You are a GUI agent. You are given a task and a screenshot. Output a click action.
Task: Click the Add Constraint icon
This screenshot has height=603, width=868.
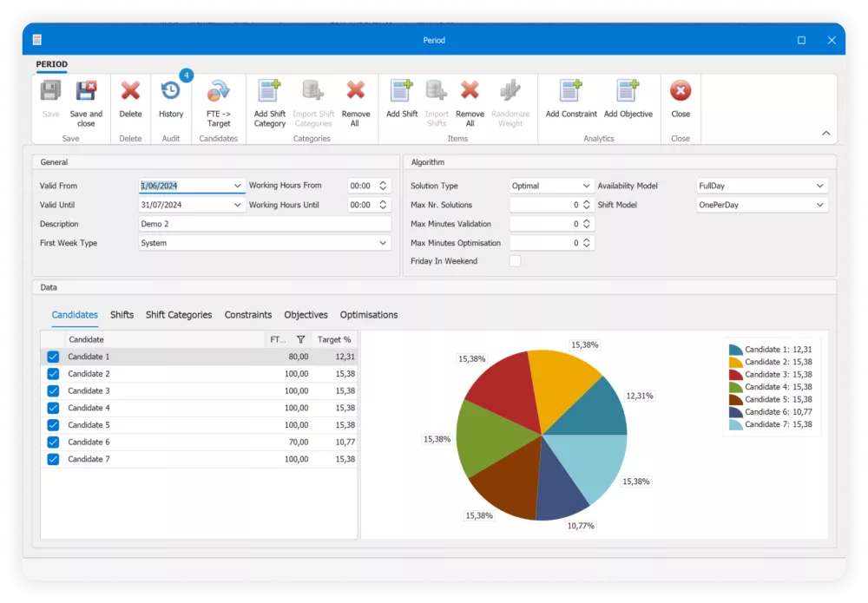tap(571, 91)
